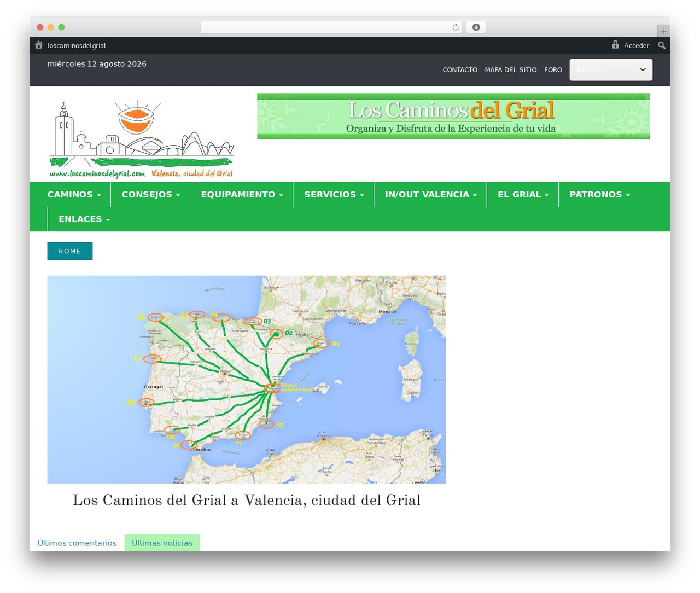Image resolution: width=700 pixels, height=593 pixels.
Task: Expand the EQUIPAMIENTO menu
Action: [x=242, y=194]
